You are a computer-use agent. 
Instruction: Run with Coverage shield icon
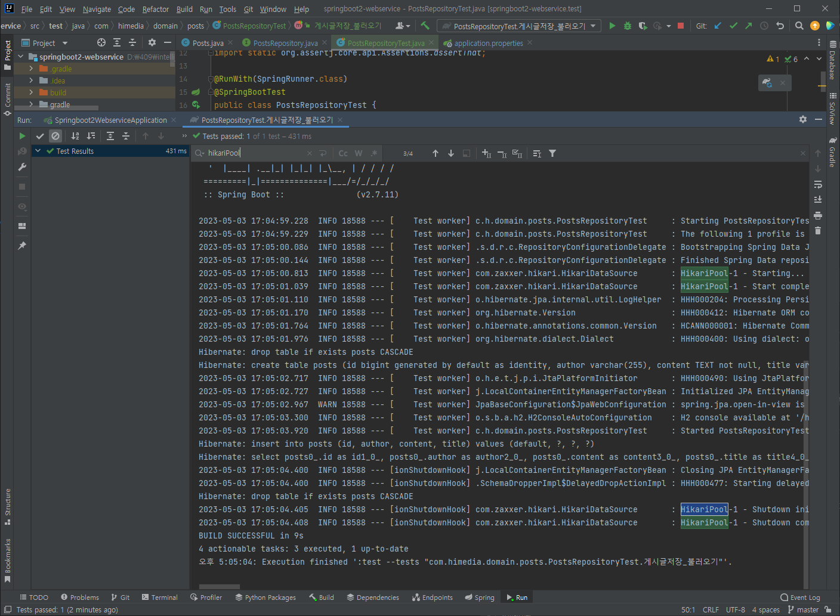click(x=643, y=26)
